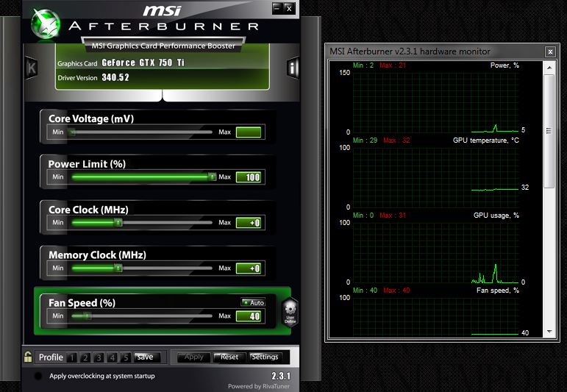The width and height of the screenshot is (567, 392).
Task: Click the driver version 340.52 text
Action: 115,77
